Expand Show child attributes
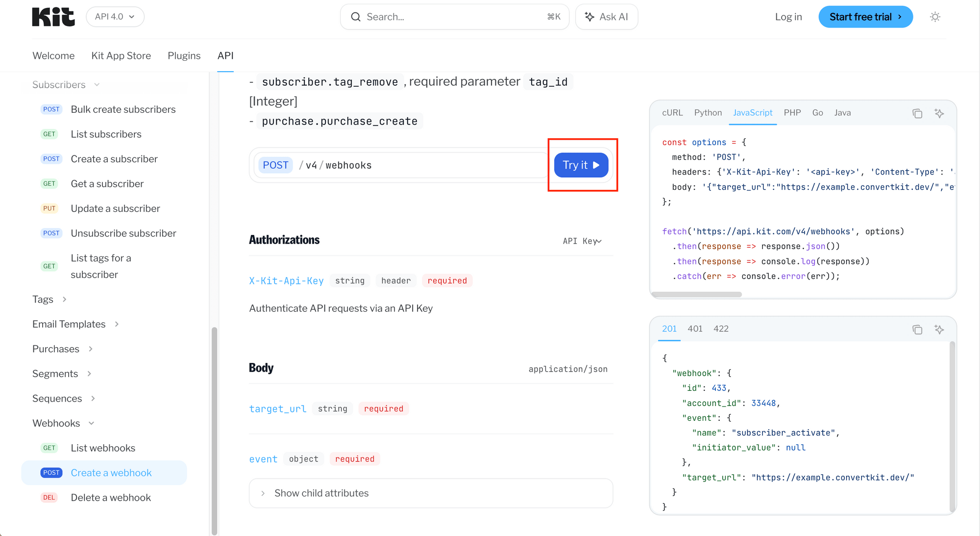Viewport: 980px width, 536px height. tap(431, 493)
